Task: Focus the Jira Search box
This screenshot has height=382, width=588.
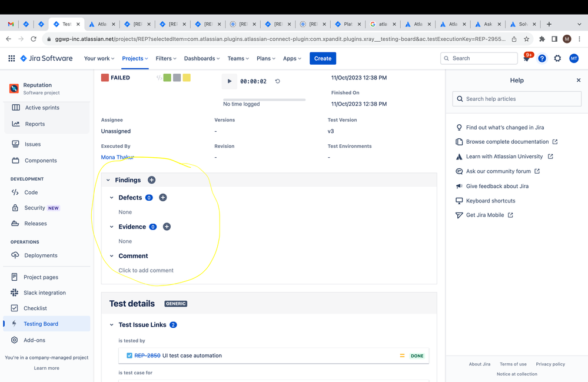Action: pyautogui.click(x=479, y=58)
